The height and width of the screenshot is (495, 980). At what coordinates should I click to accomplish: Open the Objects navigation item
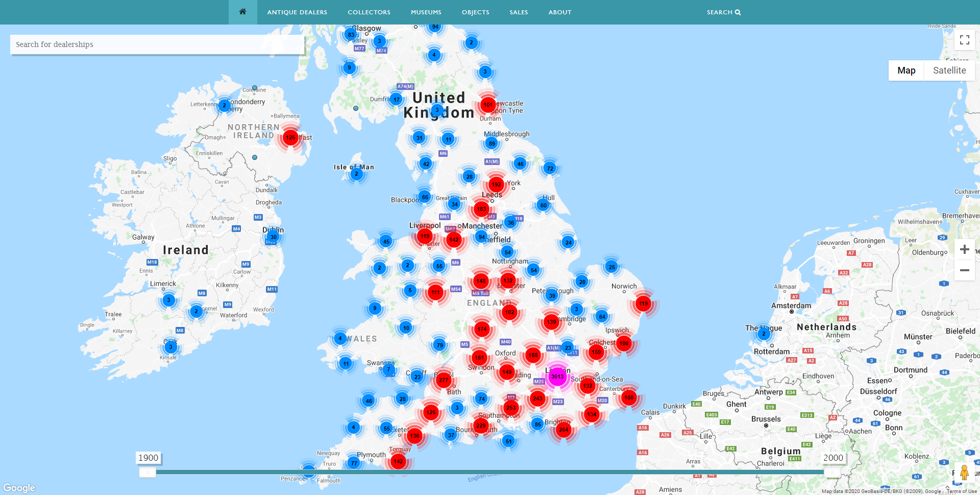click(x=475, y=12)
